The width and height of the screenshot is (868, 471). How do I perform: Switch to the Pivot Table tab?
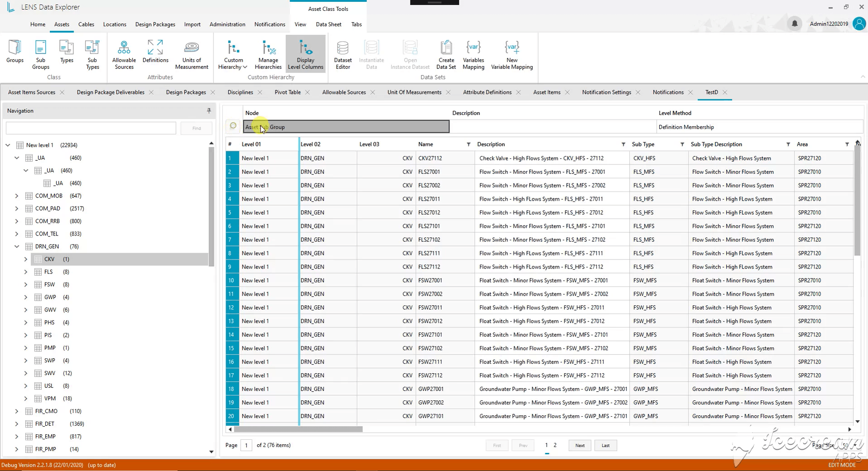click(x=288, y=92)
